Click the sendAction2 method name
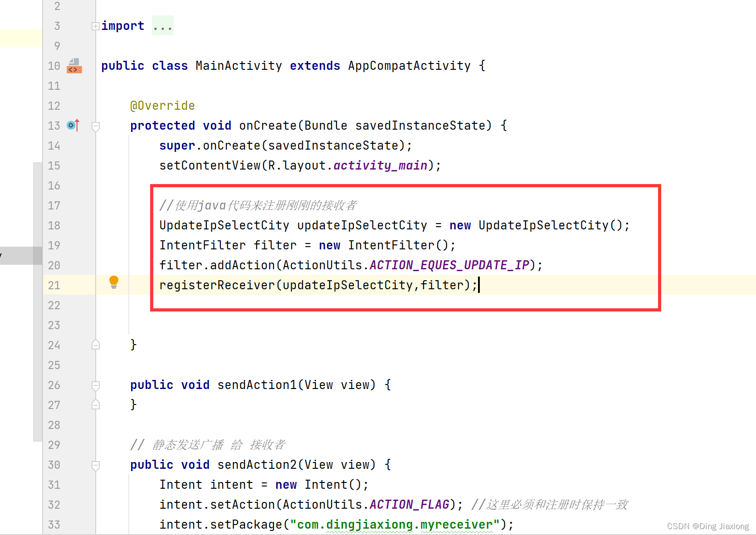This screenshot has height=535, width=756. tap(257, 465)
